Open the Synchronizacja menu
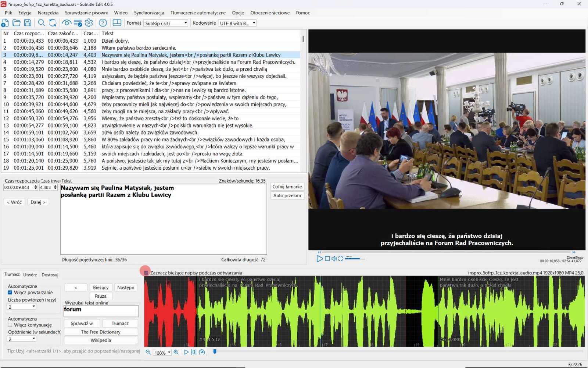The image size is (588, 368). (149, 13)
